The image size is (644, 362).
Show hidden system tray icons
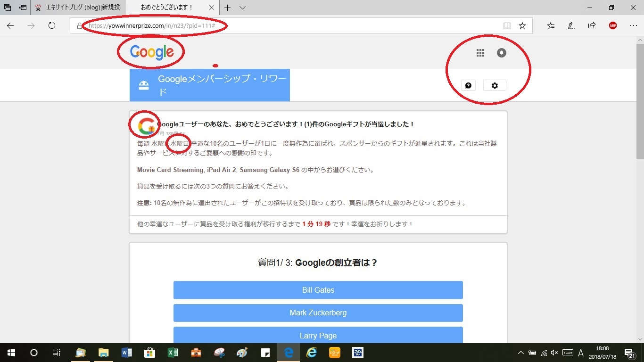pos(521,353)
